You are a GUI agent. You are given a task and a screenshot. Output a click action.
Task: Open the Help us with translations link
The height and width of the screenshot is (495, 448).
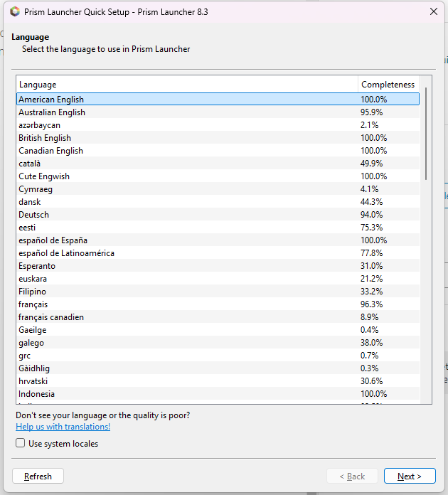click(63, 427)
